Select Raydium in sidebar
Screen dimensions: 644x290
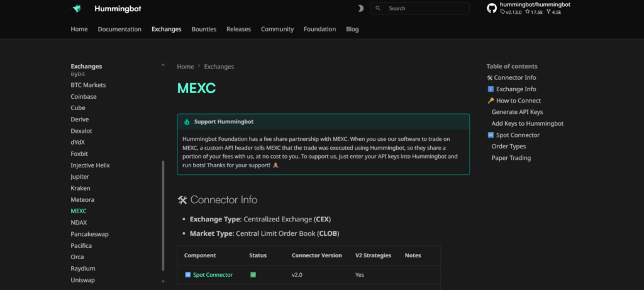tap(83, 269)
